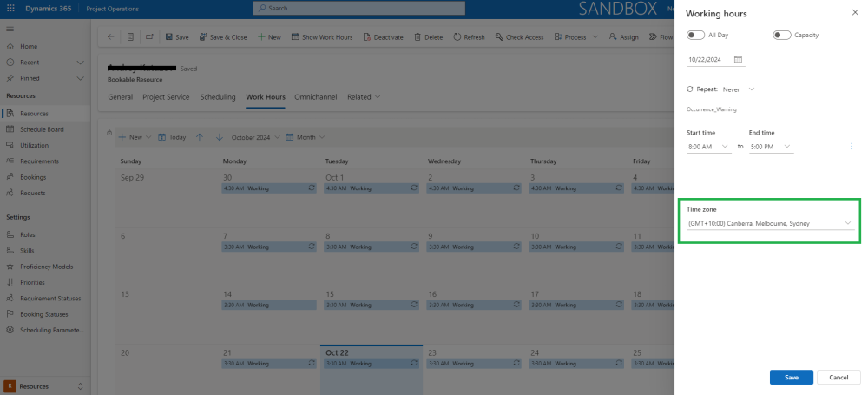Open the Repeat Never dropdown
This screenshot has width=868, height=395.
pos(739,89)
